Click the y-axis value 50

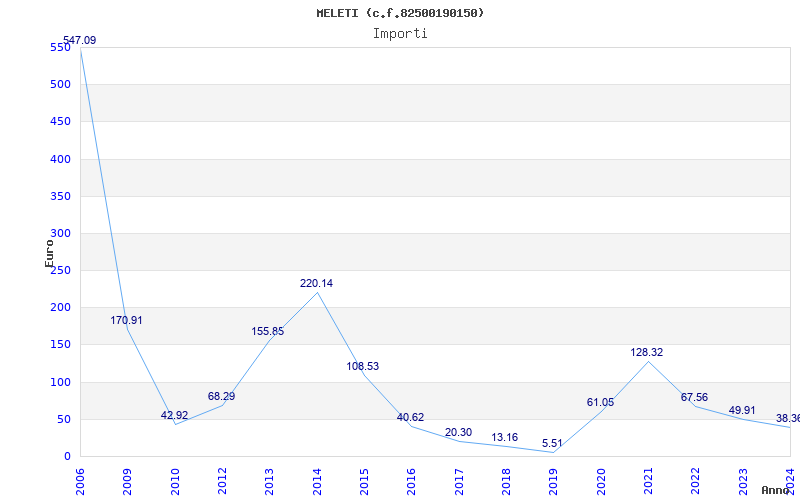[x=63, y=419]
